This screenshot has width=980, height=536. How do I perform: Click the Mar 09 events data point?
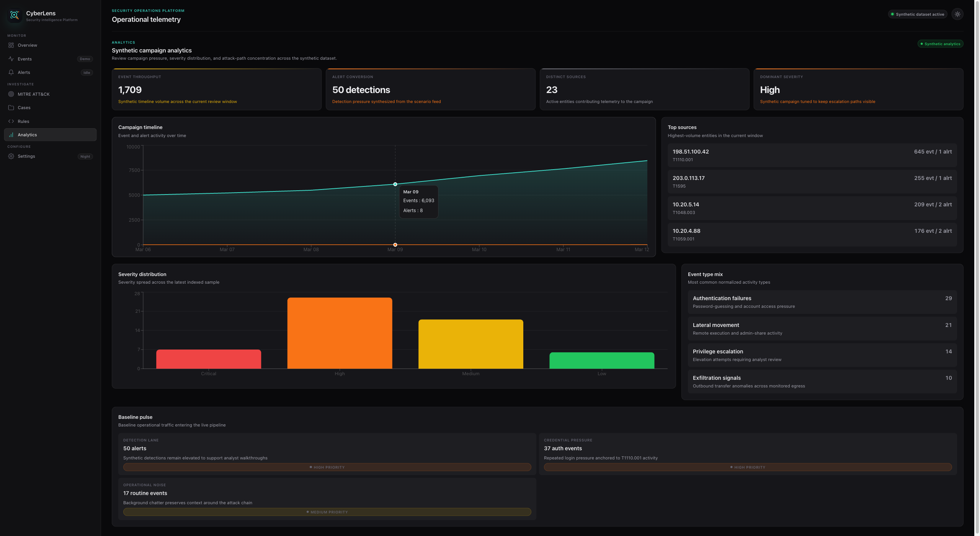395,184
